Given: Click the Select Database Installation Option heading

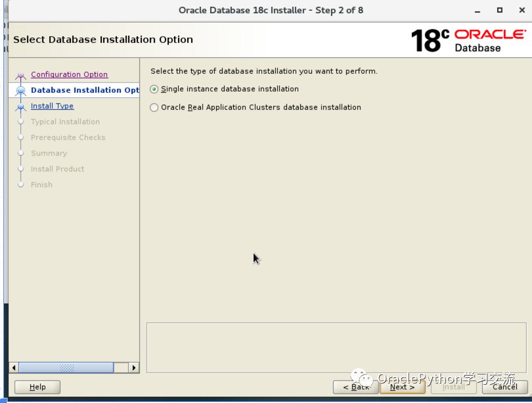Looking at the screenshot, I should point(103,39).
